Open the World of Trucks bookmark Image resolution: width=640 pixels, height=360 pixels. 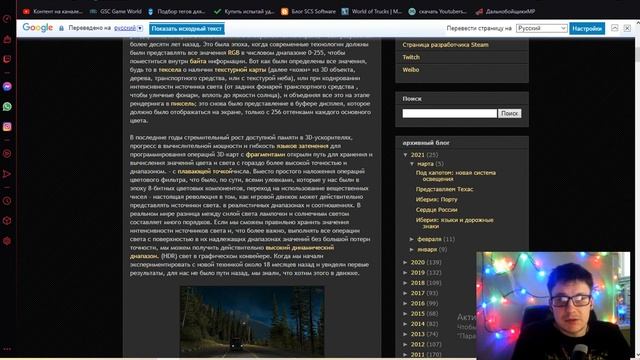(372, 11)
